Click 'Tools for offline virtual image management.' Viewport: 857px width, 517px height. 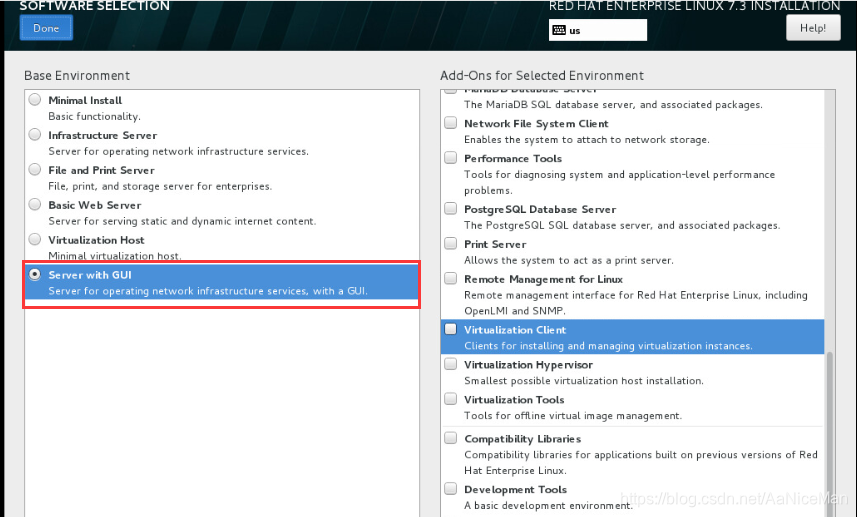pyautogui.click(x=573, y=416)
